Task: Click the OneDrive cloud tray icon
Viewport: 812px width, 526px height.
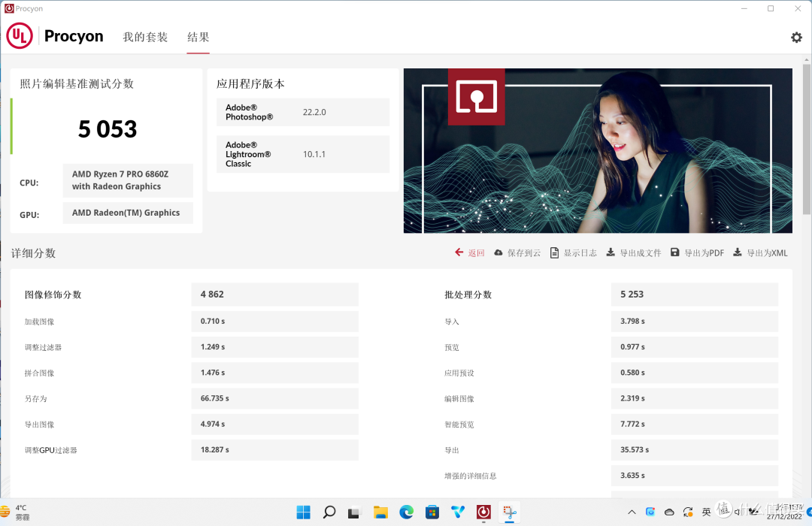Action: 669,512
